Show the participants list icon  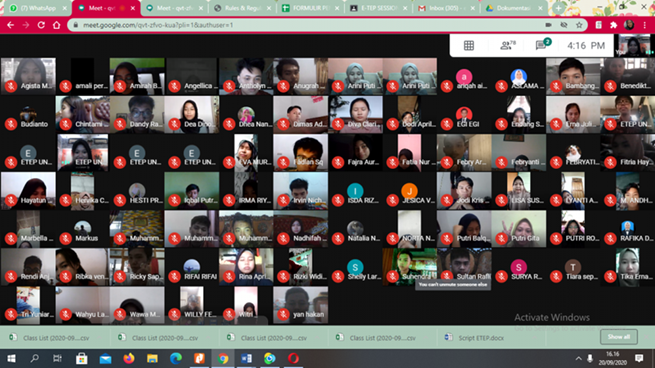coord(507,45)
